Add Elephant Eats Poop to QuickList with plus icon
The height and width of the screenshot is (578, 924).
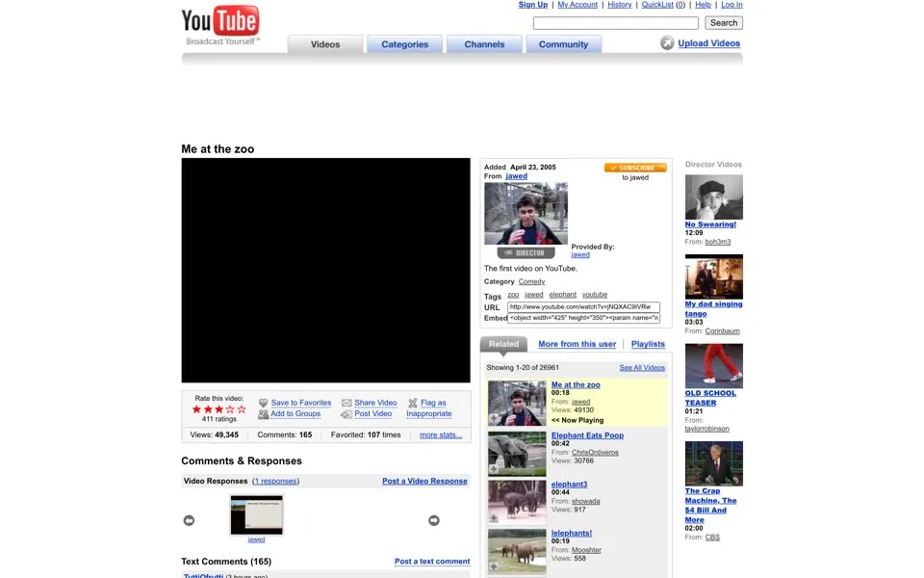tap(494, 469)
